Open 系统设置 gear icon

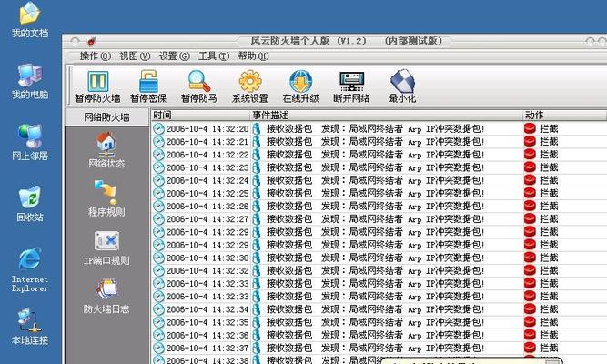coord(250,81)
